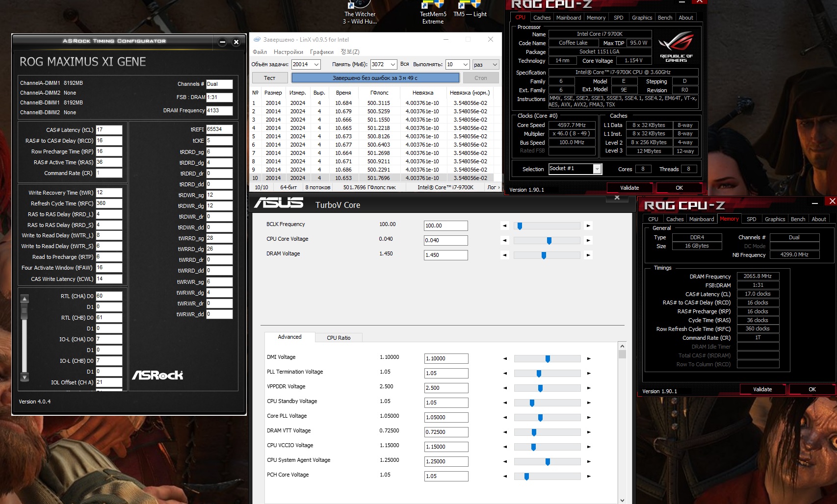Viewport: 837px width, 504px height.
Task: Click the up arrow of ASRock RTL scrollbar
Action: coord(25,299)
